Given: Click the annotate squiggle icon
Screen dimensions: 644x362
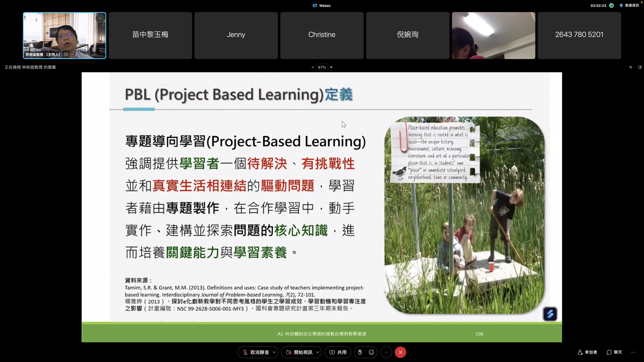Looking at the screenshot, I should coord(630,67).
